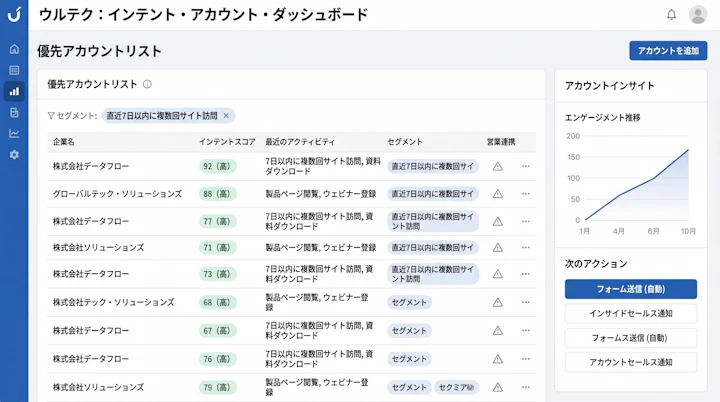Click the blue フォーム送信 (自動) button
This screenshot has height=402, width=720.
pyautogui.click(x=630, y=289)
